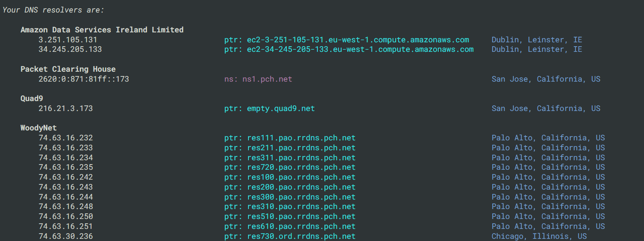Select IP address 74.63.16.232
The image size is (644, 241).
tap(66, 138)
